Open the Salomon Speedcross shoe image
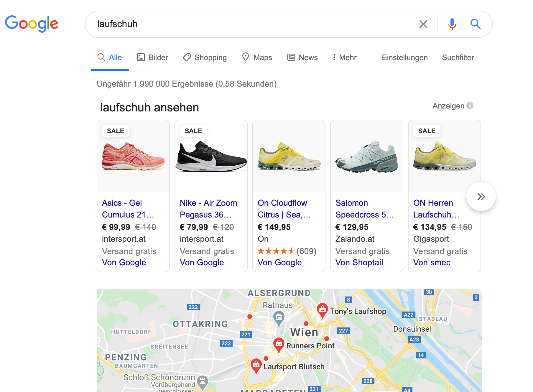Image resolution: width=533 pixels, height=392 pixels. pyautogui.click(x=367, y=156)
